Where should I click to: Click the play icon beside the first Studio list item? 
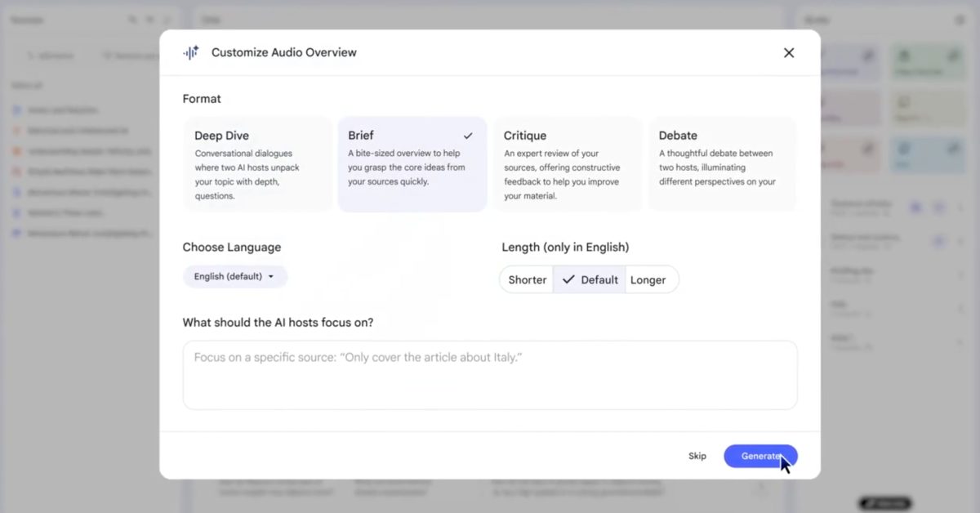[x=915, y=208]
